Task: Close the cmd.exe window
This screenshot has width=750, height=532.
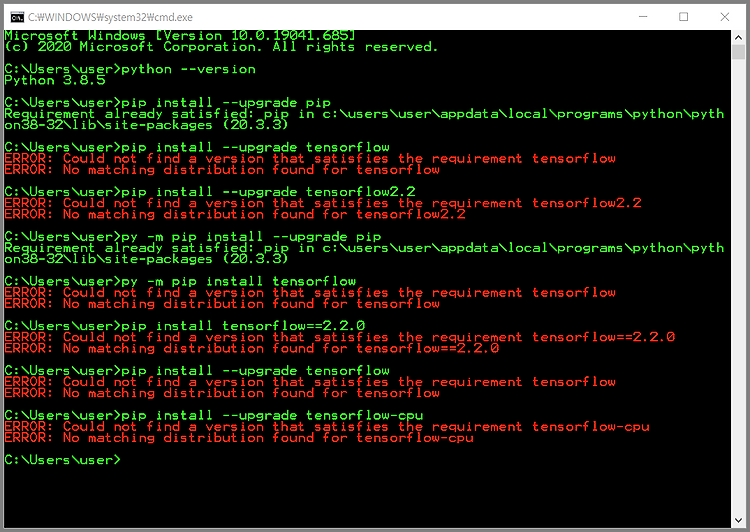Action: pos(725,17)
